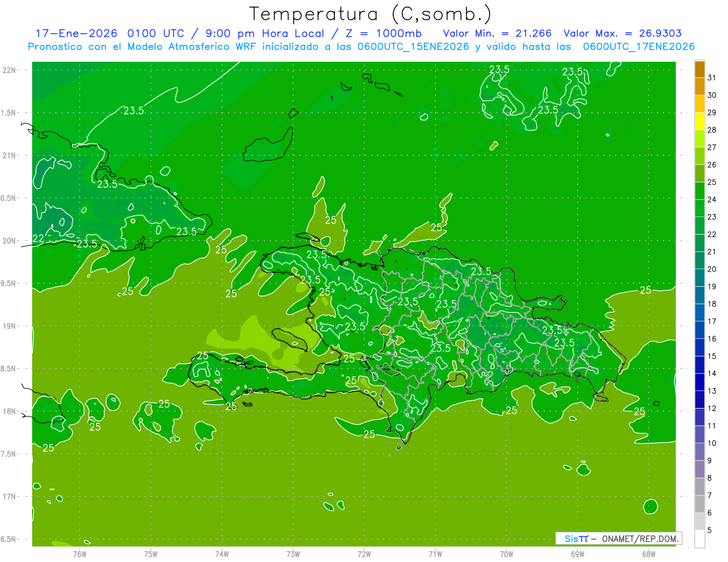The height and width of the screenshot is (562, 728).
Task: Click the '27' value on color scale
Action: [712, 147]
